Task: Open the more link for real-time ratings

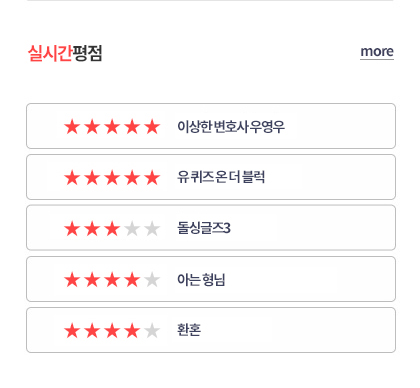Action: click(377, 52)
